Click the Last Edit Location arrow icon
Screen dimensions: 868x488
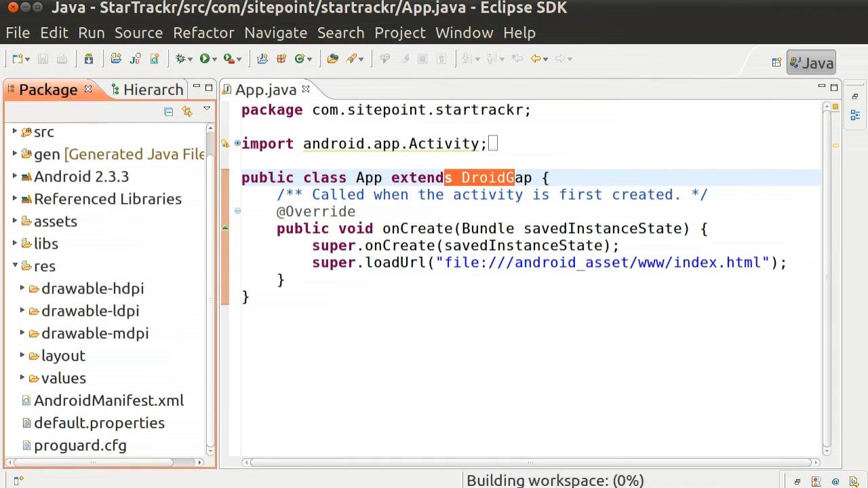pyautogui.click(x=516, y=59)
